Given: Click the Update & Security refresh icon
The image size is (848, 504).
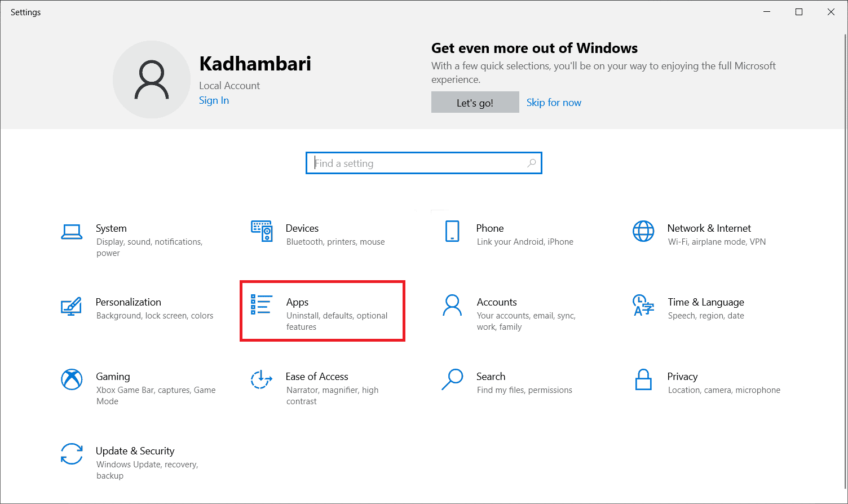Looking at the screenshot, I should 72,454.
